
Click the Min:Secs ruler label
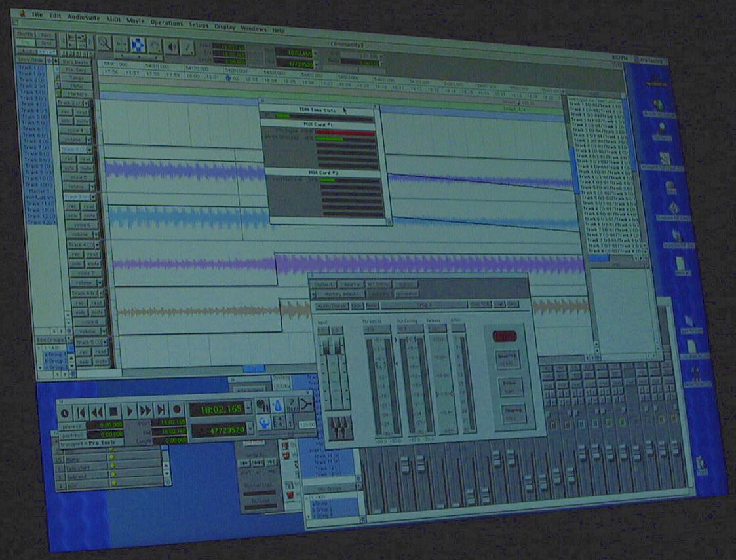coord(75,70)
